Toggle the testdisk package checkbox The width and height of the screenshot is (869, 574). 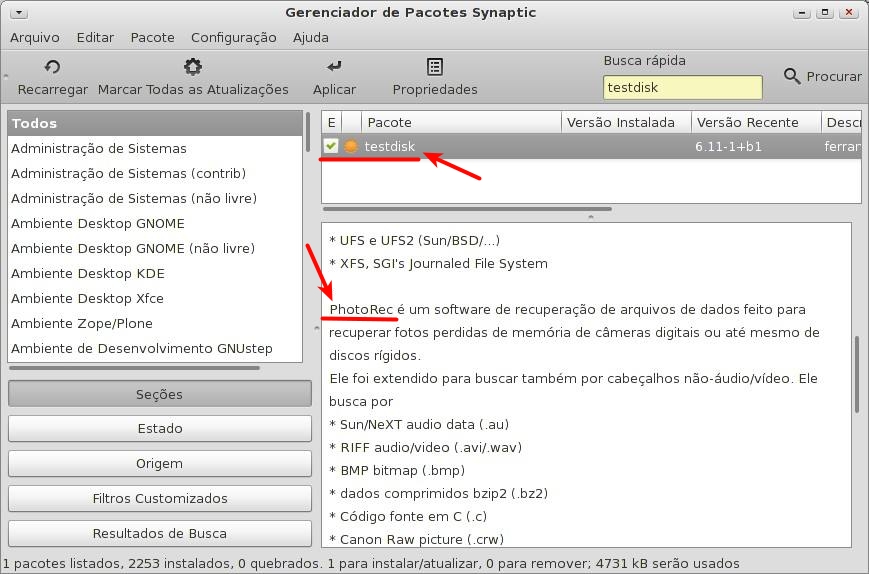331,146
